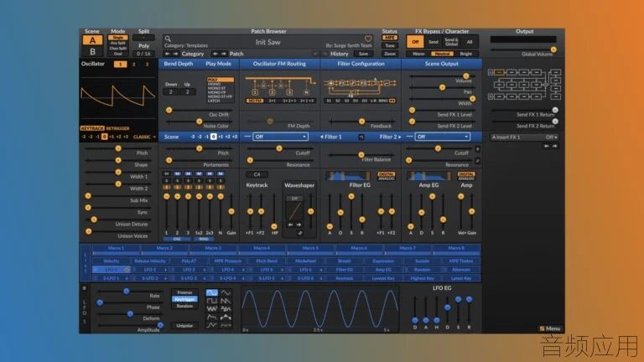Open the waveshaper analysis icon
The width and height of the screenshot is (644, 362).
300,233
